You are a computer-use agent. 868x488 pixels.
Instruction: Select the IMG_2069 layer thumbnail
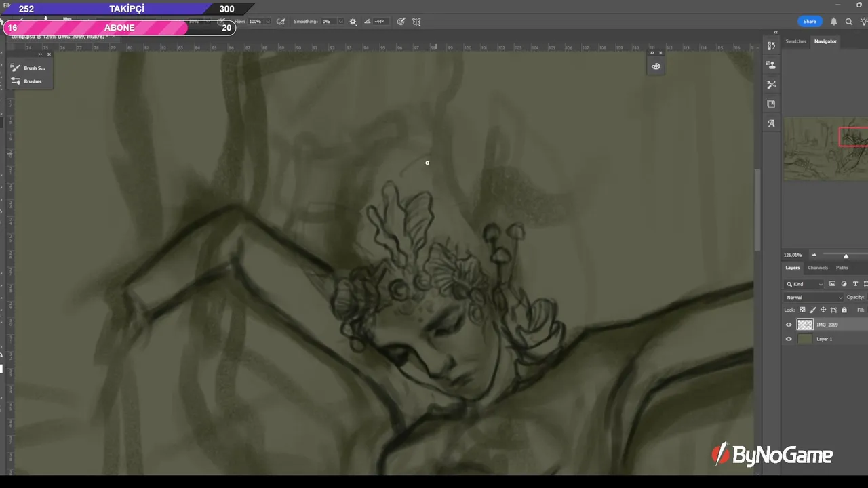point(805,325)
